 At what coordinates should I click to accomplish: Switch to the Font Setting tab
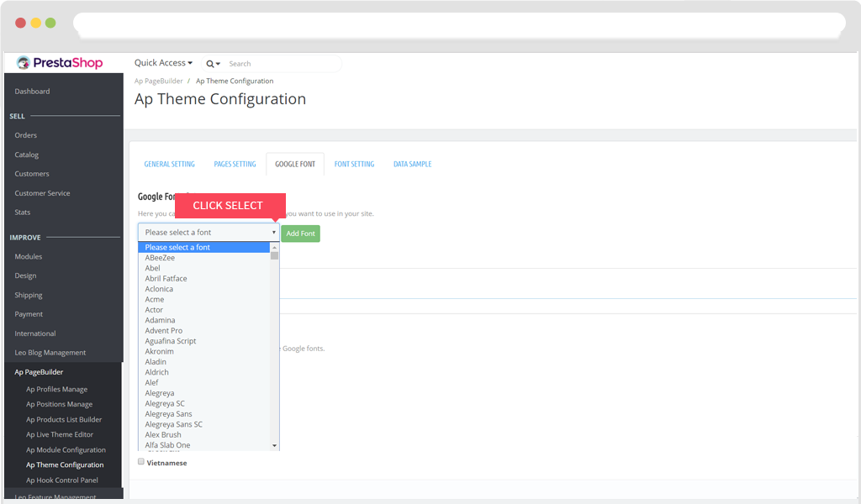click(354, 164)
